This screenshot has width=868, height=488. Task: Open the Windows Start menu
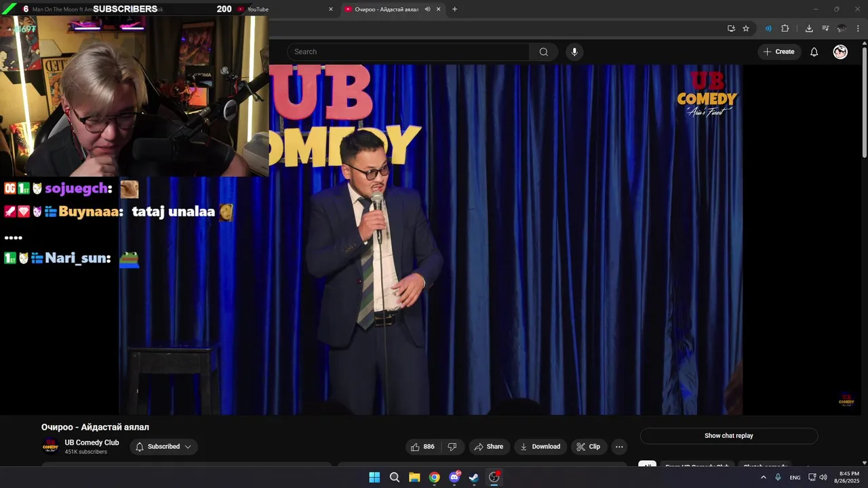(x=374, y=477)
